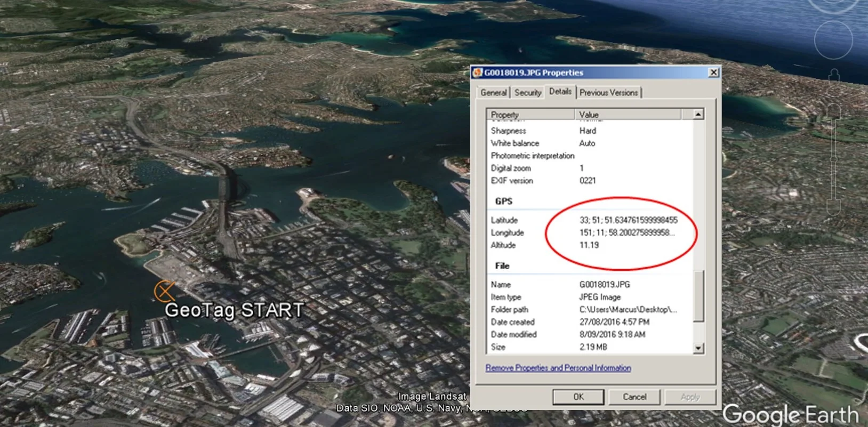Click the Folder path property label
The width and height of the screenshot is (868, 427).
[x=509, y=310]
